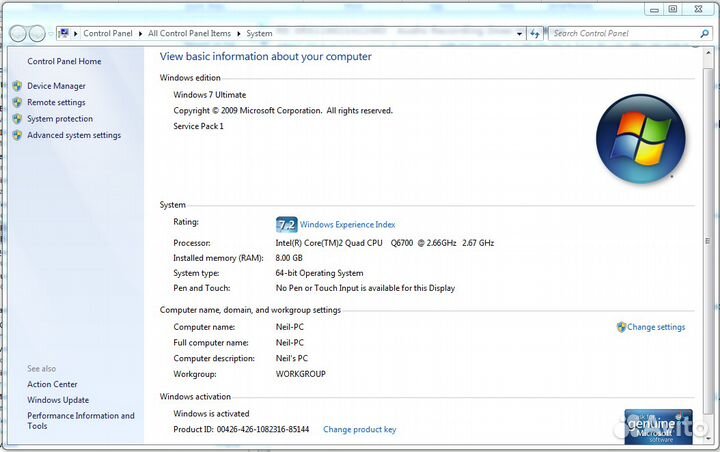The width and height of the screenshot is (720, 452).
Task: Click the 7.2 rating score badge
Action: [x=287, y=225]
